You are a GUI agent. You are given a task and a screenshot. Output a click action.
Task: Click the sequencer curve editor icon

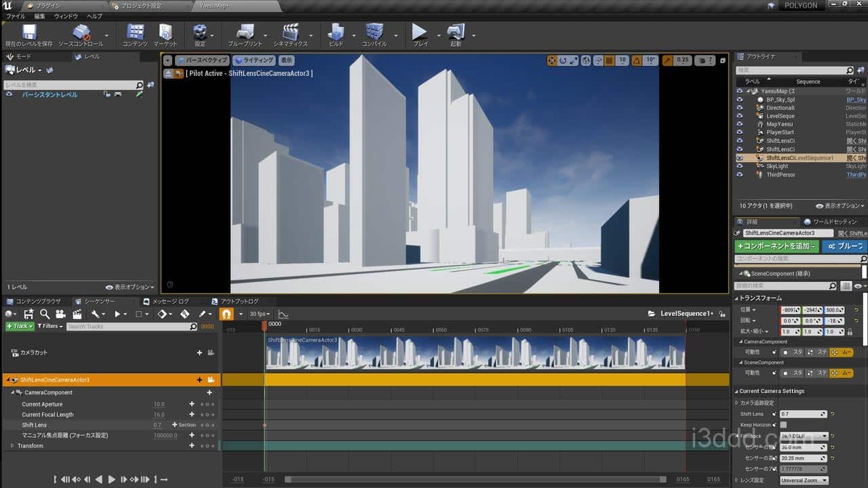[x=283, y=314]
